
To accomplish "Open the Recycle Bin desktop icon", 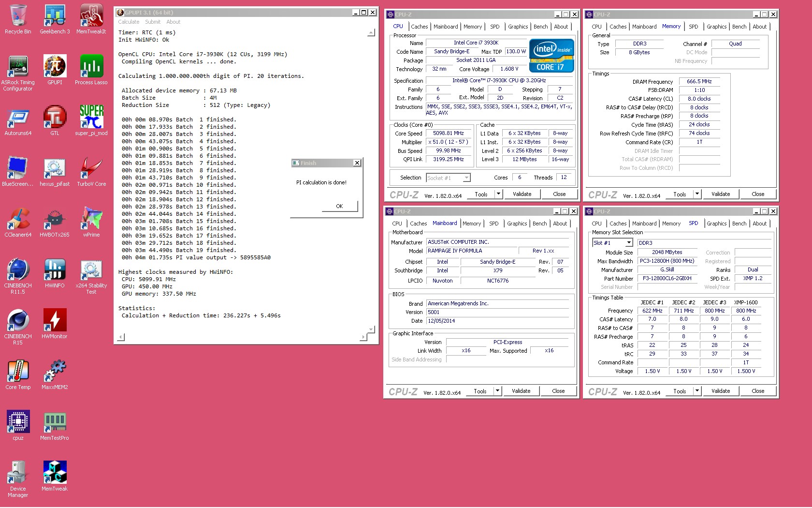I will (18, 19).
